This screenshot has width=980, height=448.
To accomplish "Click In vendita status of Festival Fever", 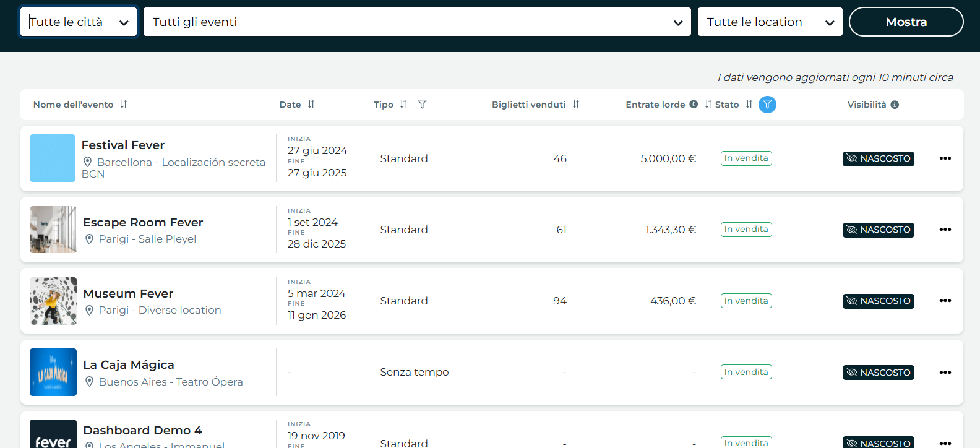I will click(x=746, y=158).
